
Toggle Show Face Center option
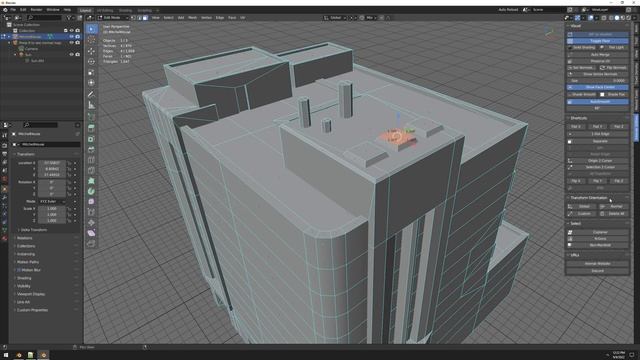[x=598, y=87]
